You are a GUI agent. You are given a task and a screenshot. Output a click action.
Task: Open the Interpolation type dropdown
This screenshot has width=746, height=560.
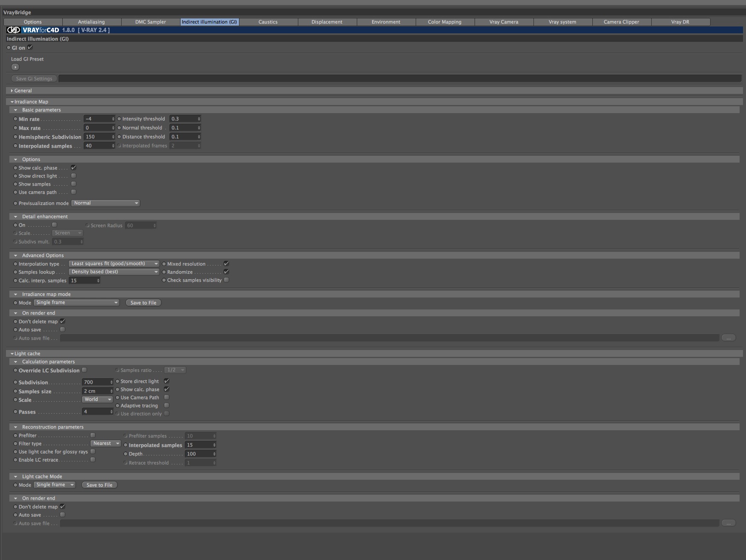coord(114,264)
